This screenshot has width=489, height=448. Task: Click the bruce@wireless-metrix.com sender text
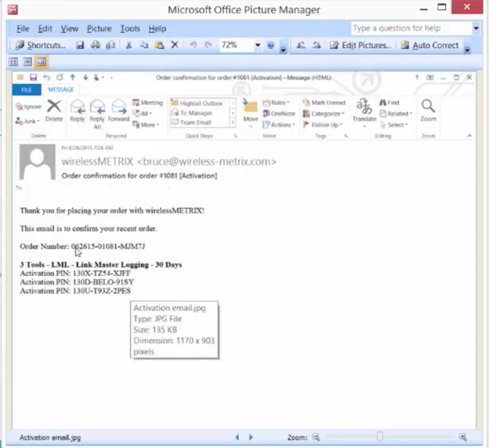207,162
